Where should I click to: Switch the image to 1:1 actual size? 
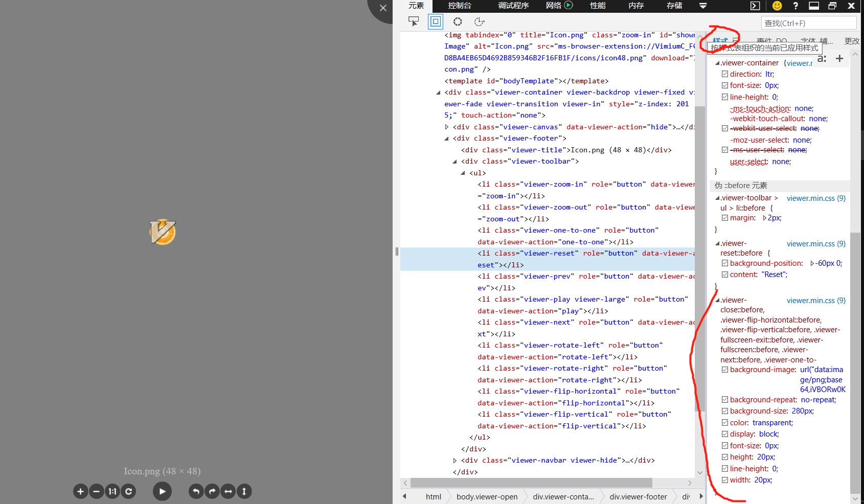click(x=112, y=491)
